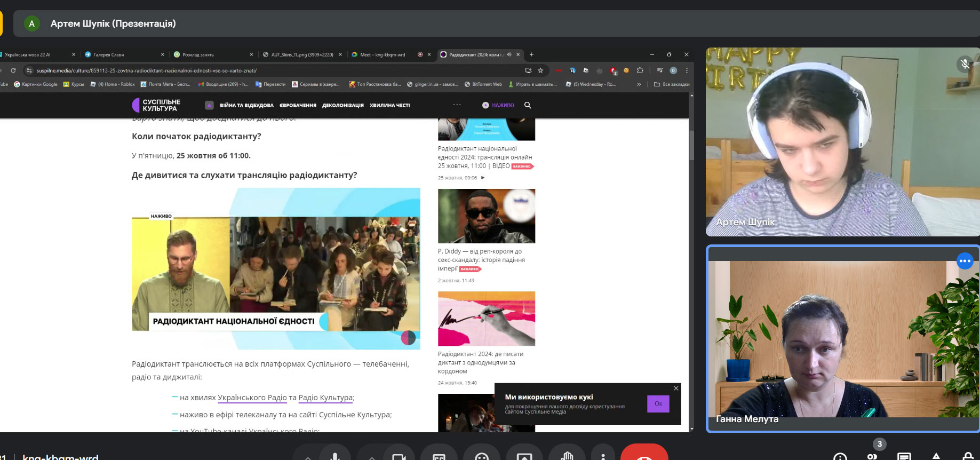Open the Суспільне Культура logo
The width and height of the screenshot is (980, 460).
[x=156, y=105]
